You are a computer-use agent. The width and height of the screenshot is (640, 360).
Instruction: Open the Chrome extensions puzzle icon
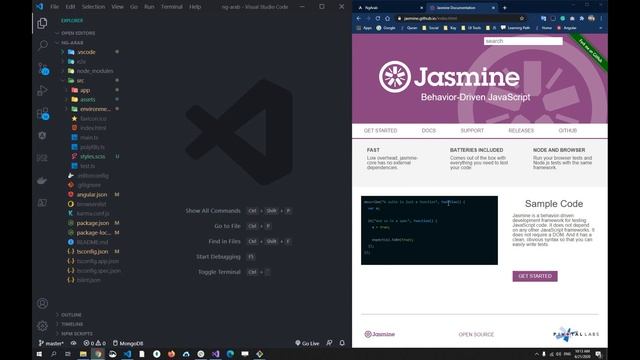(x=582, y=18)
